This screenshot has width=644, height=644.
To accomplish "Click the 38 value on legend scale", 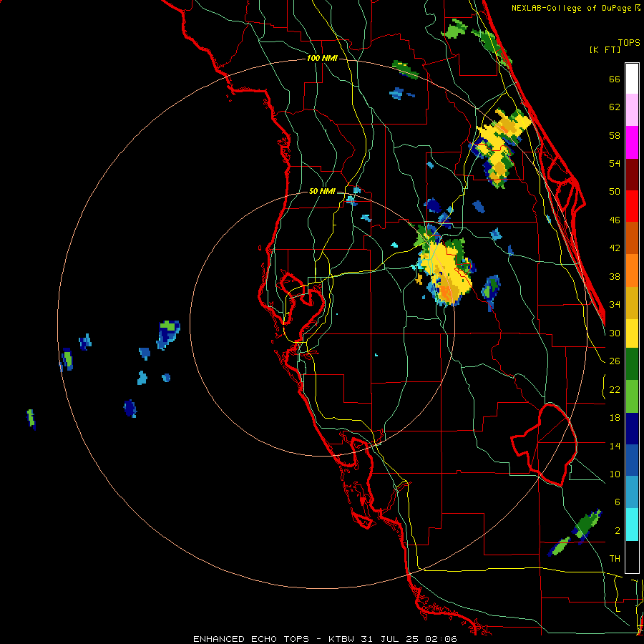I will click(x=615, y=277).
